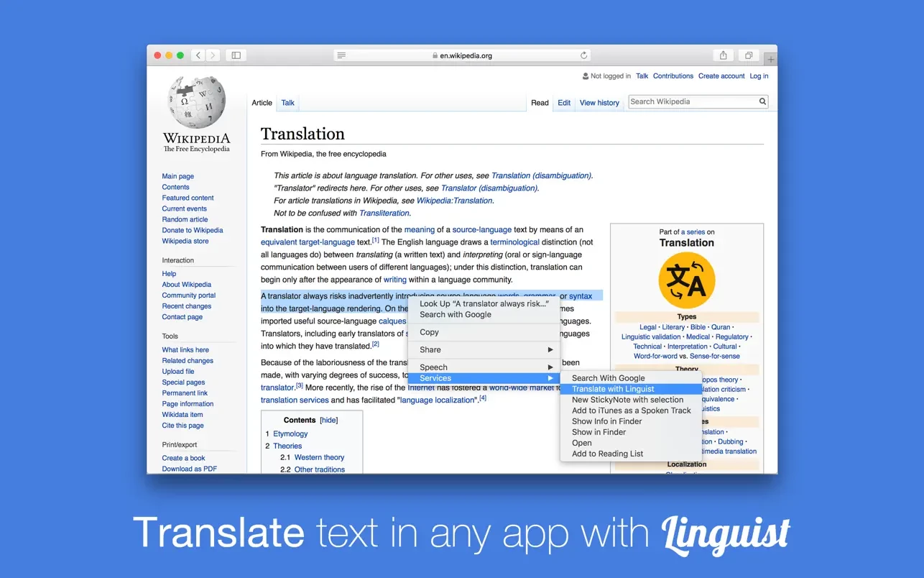924x578 pixels.
Task: Click the Wikipedia globe logo
Action: [196, 101]
